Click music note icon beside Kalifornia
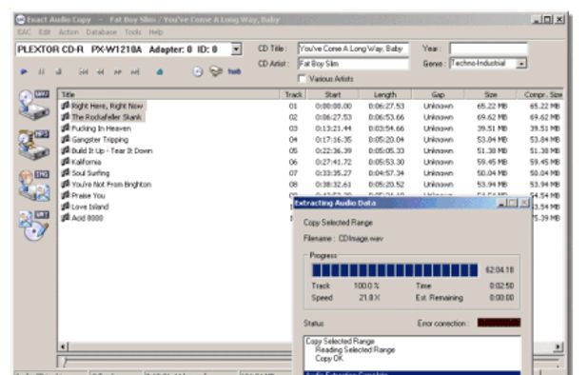This screenshot has width=588, height=375. tap(66, 162)
